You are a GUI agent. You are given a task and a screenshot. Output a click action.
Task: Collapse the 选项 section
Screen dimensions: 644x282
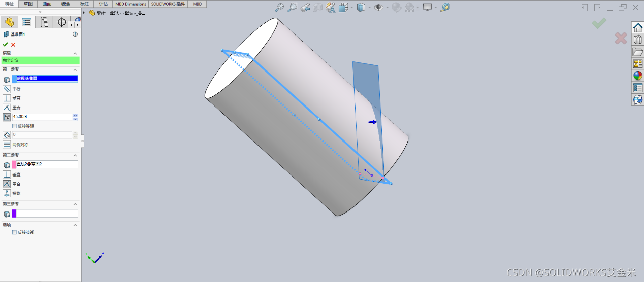point(75,225)
